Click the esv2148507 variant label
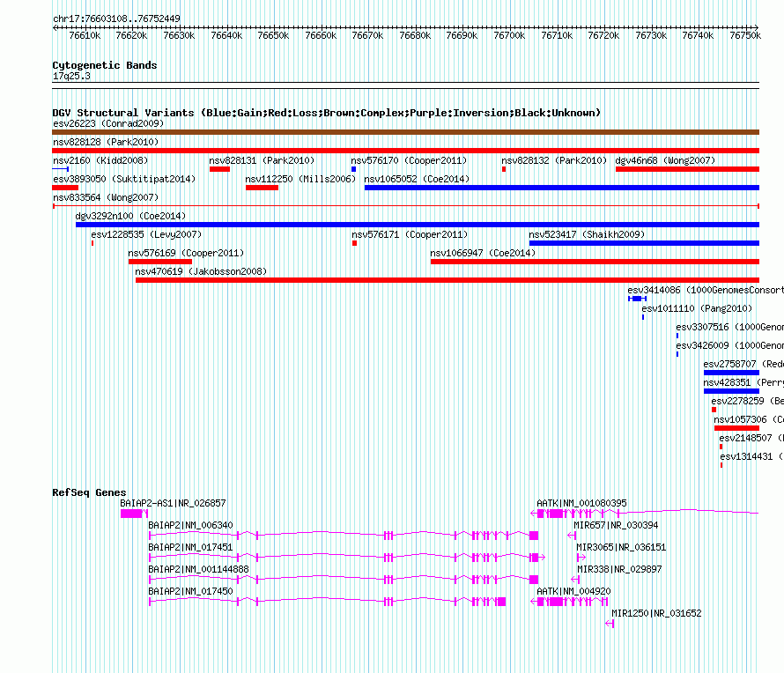This screenshot has height=673, width=784. [x=751, y=438]
